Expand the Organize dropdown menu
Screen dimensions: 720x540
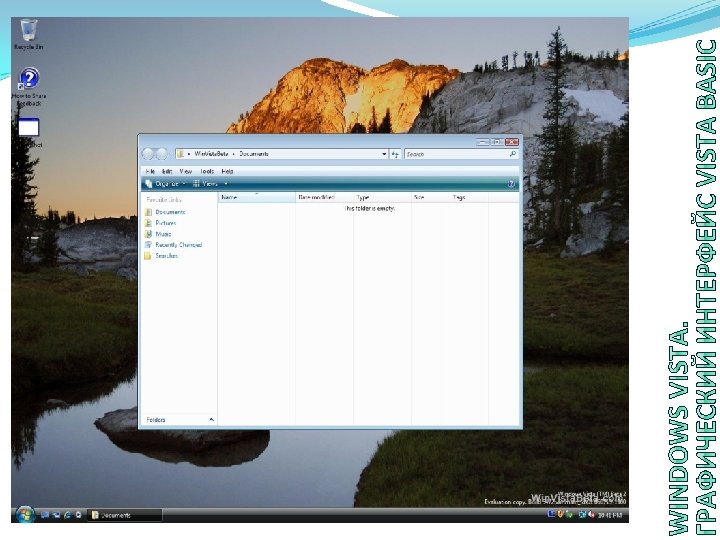(x=184, y=184)
